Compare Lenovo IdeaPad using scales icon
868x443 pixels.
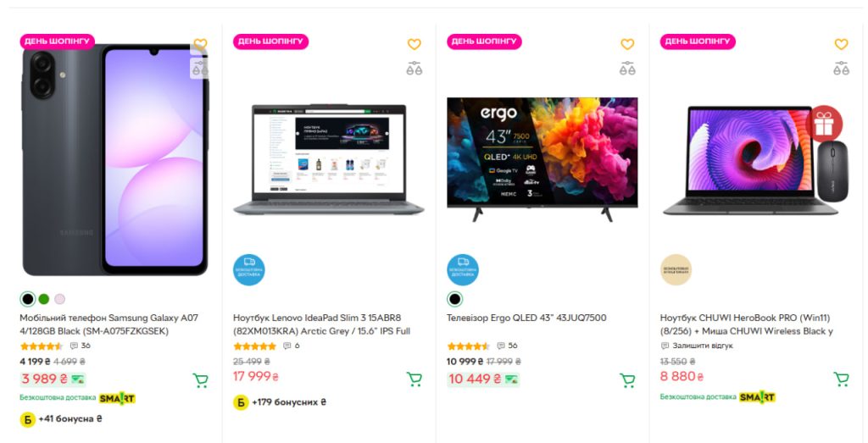point(414,68)
